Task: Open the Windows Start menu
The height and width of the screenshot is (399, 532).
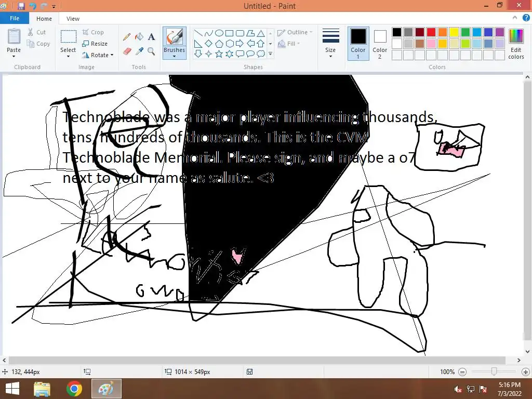Action: [12, 389]
